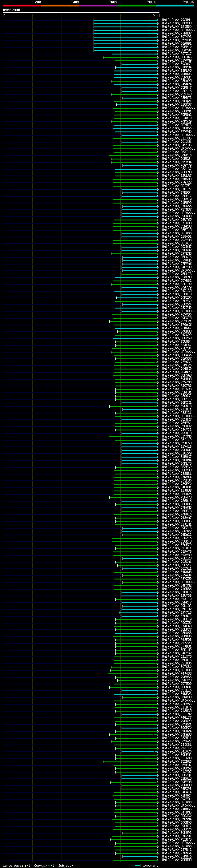Select hit label UniRef100_C1ZJ35
Viewport: 197px width, 868px height.
click(177, 139)
